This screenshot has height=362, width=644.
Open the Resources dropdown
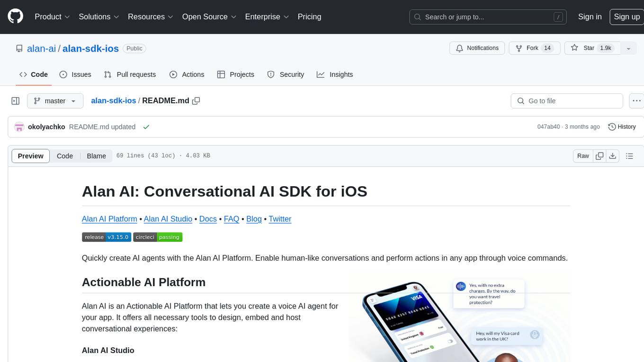151,17
